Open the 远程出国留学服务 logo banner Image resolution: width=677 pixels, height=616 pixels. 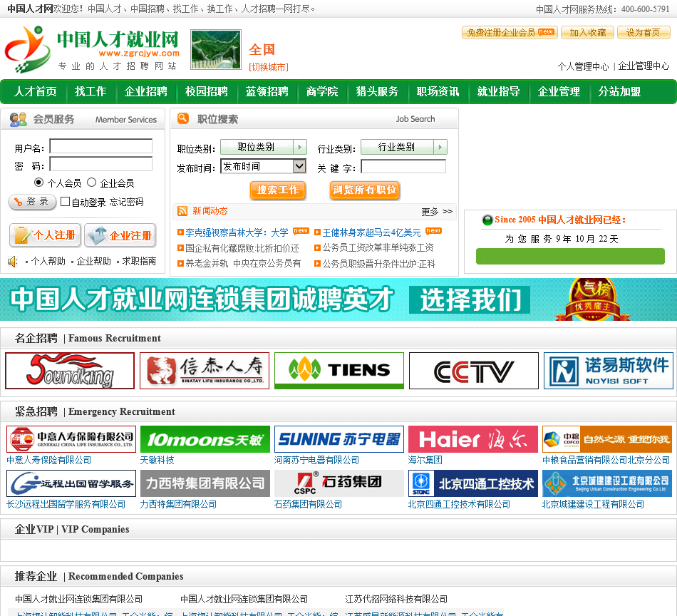71,483
